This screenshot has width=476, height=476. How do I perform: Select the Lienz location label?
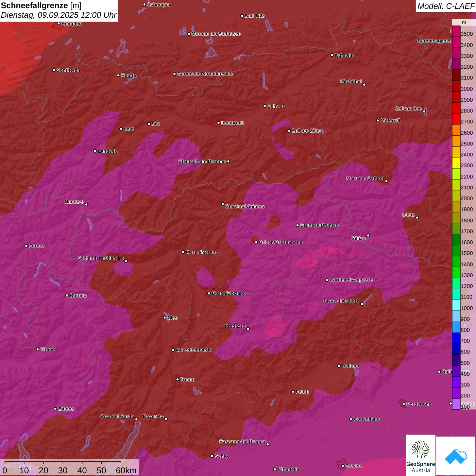tap(408, 215)
